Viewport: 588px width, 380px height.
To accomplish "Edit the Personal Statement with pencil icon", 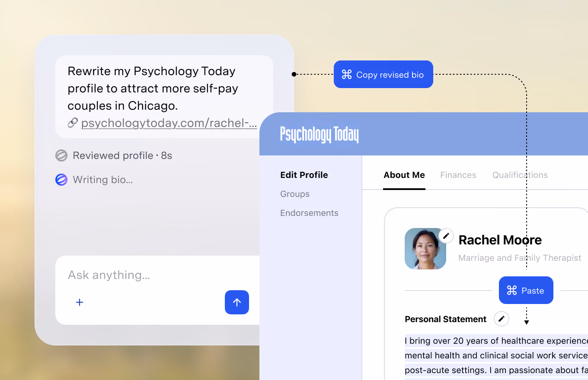I will [502, 319].
